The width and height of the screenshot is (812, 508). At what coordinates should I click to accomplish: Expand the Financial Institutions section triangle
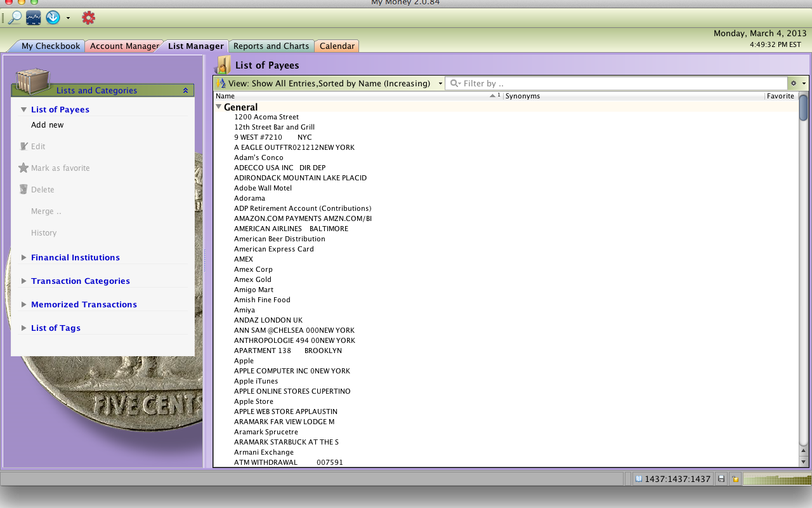[23, 257]
